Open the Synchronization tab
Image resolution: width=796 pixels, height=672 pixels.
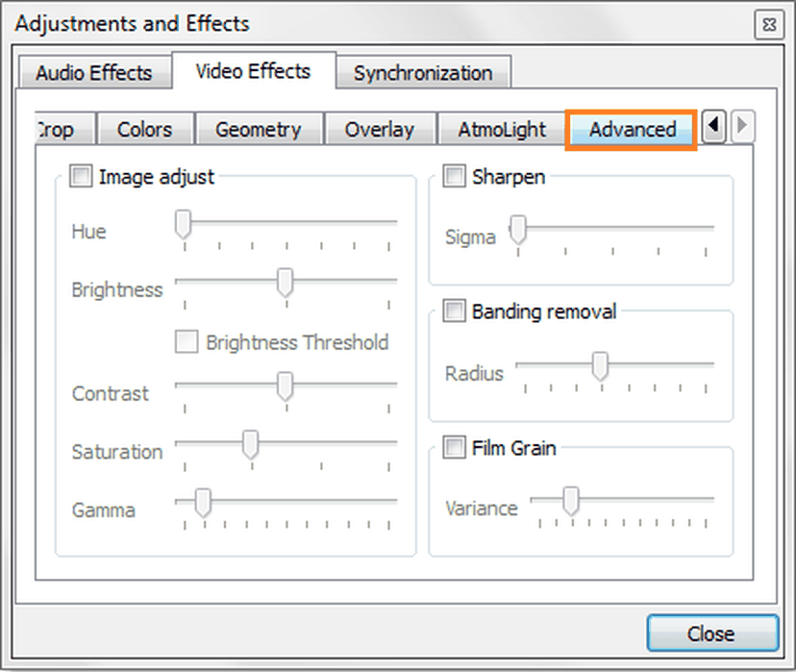pos(423,71)
